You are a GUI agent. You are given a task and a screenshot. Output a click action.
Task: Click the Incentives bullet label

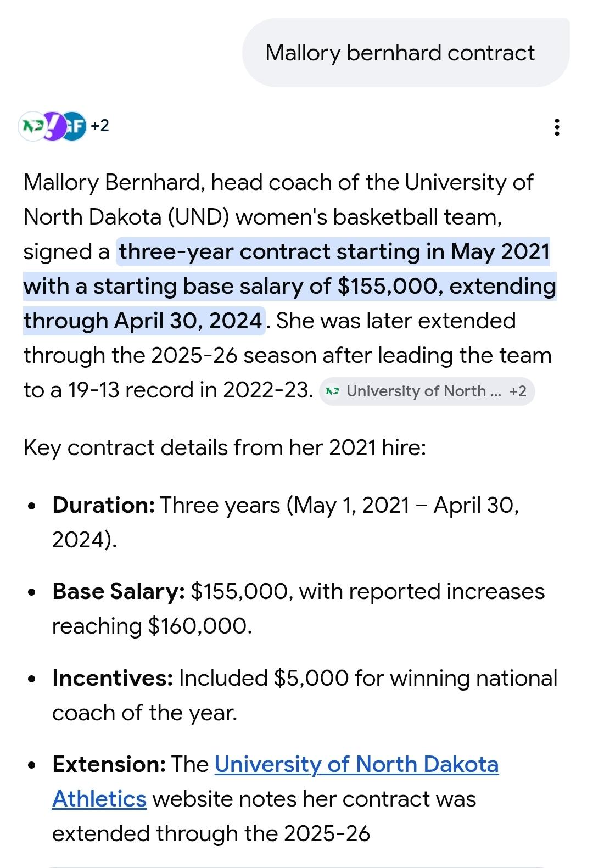coord(113,678)
